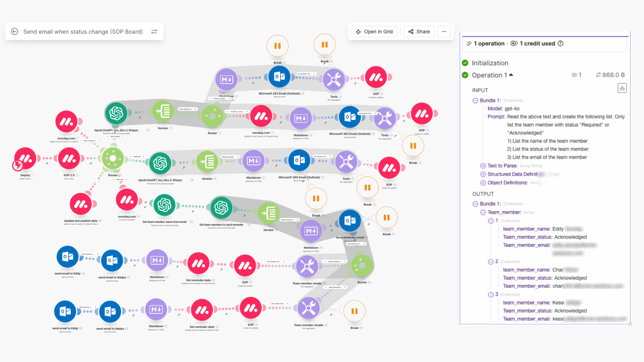Open the Get team members to send reminder module
Screen dimensions: 644x362
click(x=221, y=208)
